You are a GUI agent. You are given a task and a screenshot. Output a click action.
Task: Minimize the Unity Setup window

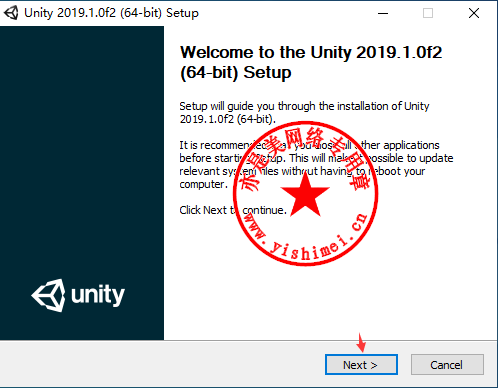click(383, 13)
